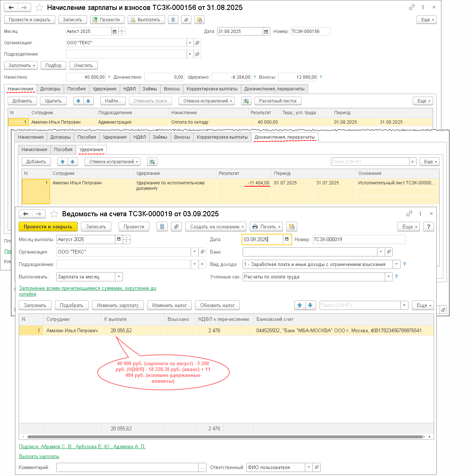The image size is (474, 476).
Task: Expand Подразделение dropdown in accrual document
Action: pyautogui.click(x=190, y=54)
